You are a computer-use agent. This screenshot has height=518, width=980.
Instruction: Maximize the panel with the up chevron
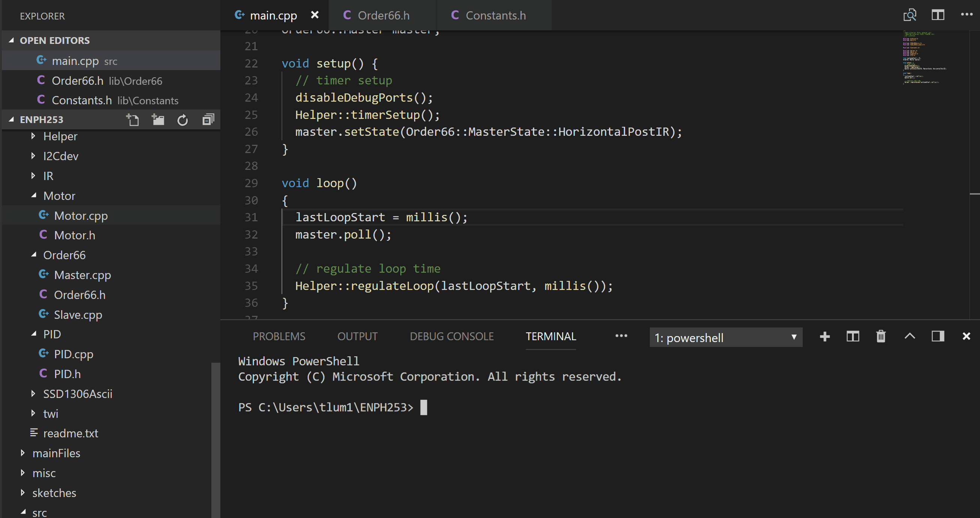click(910, 336)
